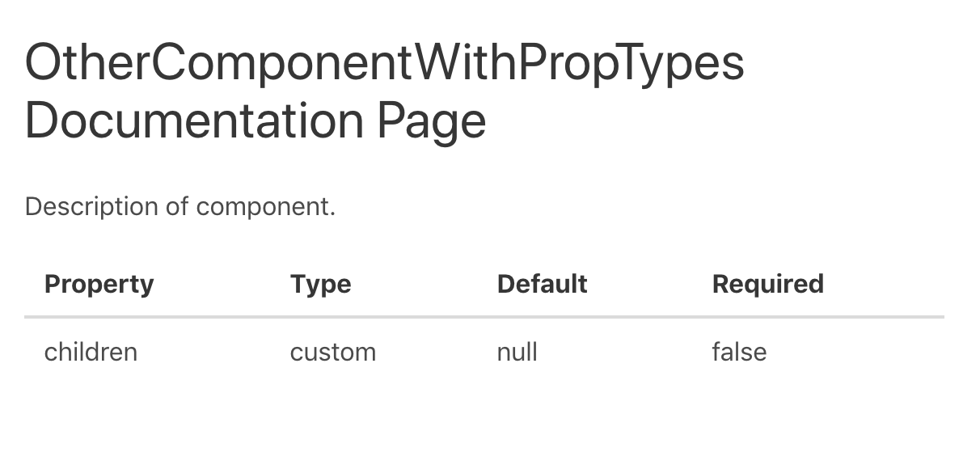Viewport: 980px width, 469px height.
Task: Click the word Documentation in the title
Action: click(194, 121)
